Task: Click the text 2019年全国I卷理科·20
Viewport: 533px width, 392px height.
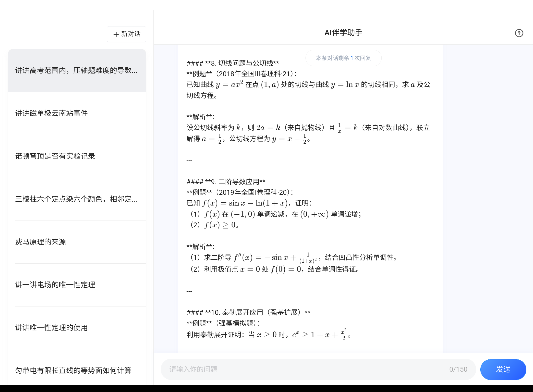Action: point(253,192)
